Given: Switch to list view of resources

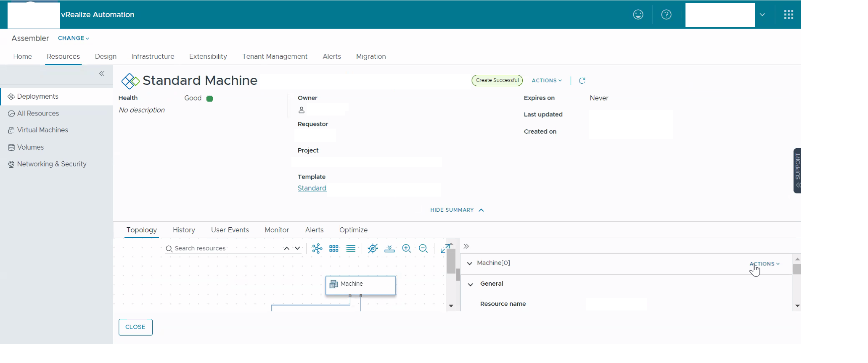Looking at the screenshot, I should point(350,249).
